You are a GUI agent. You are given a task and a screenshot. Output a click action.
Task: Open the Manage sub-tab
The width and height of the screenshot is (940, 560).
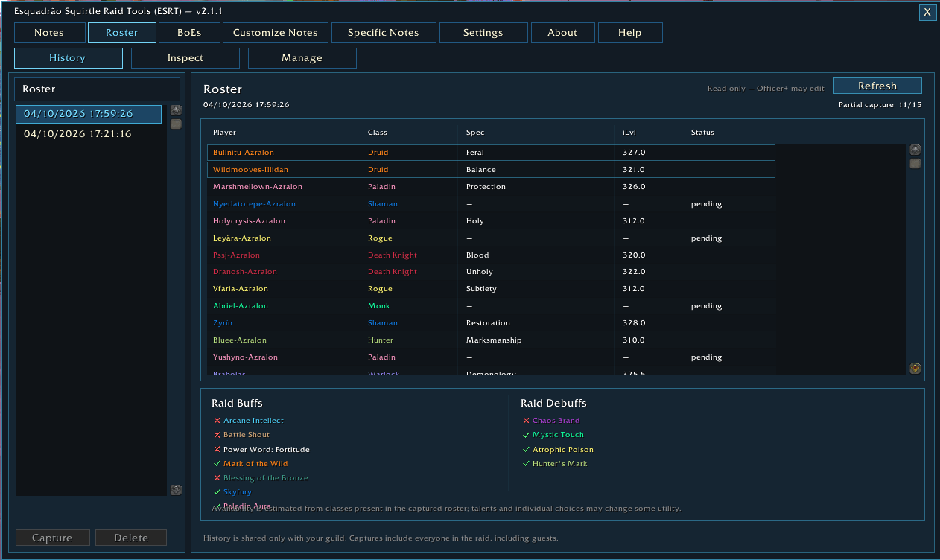coord(302,58)
